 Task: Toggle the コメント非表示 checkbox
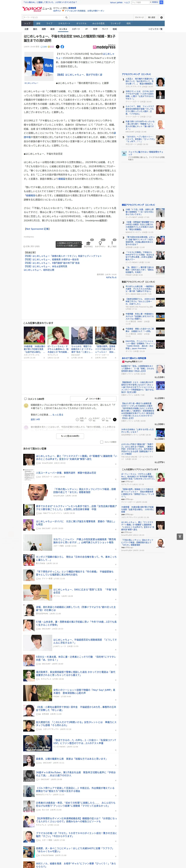pos(102,442)
